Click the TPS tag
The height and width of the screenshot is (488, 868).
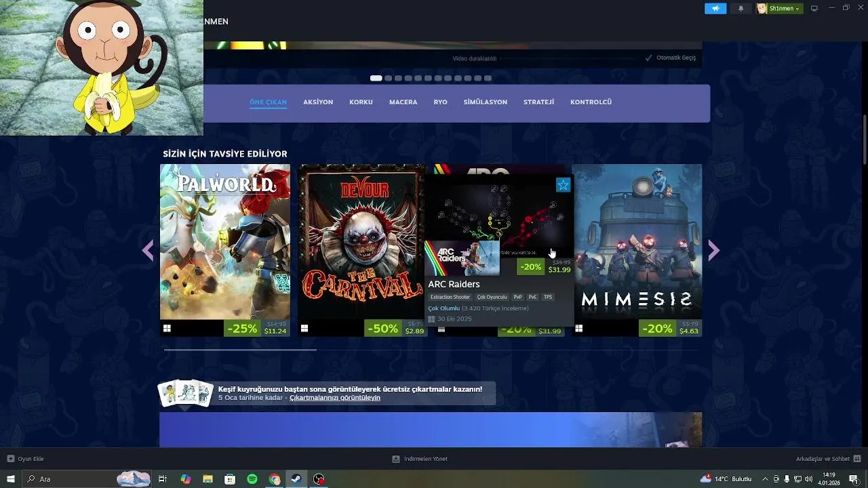click(x=548, y=297)
